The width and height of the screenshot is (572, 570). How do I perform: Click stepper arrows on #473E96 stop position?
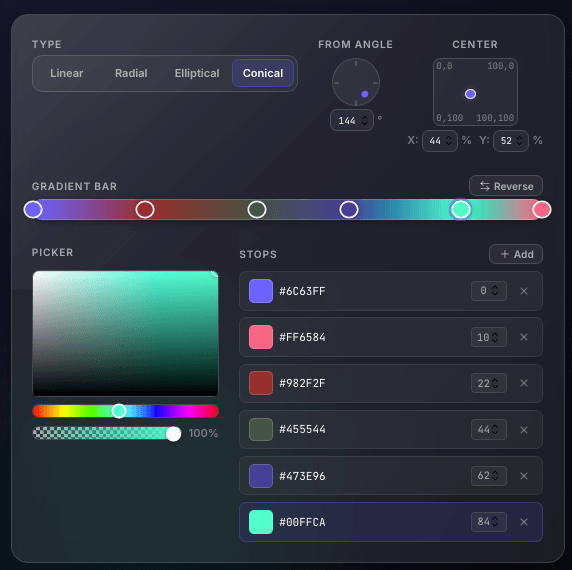click(x=495, y=476)
